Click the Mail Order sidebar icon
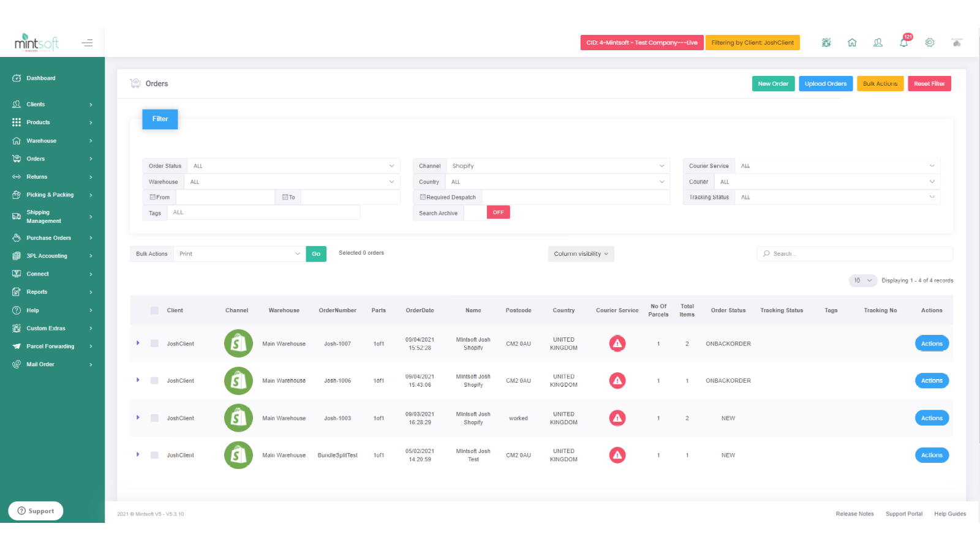The width and height of the screenshot is (980, 551). 17,364
